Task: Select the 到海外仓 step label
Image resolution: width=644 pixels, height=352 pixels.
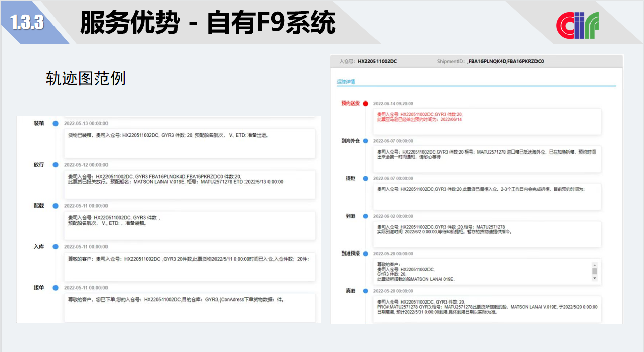Action: point(350,141)
